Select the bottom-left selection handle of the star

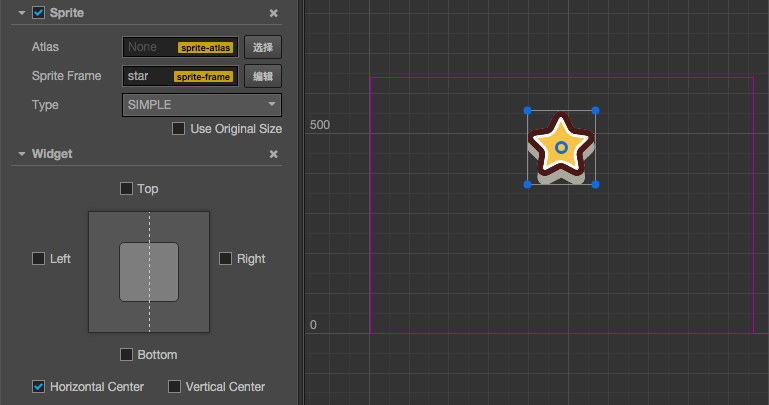[528, 184]
